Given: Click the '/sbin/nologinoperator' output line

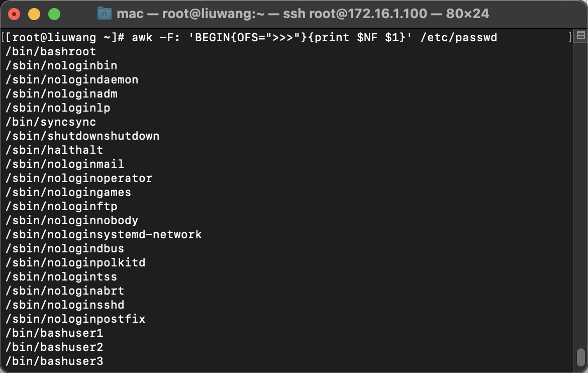Looking at the screenshot, I should (x=79, y=178).
